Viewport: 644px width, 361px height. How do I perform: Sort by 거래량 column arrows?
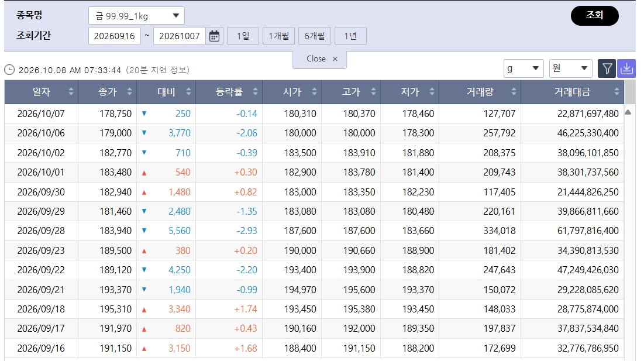coord(514,92)
